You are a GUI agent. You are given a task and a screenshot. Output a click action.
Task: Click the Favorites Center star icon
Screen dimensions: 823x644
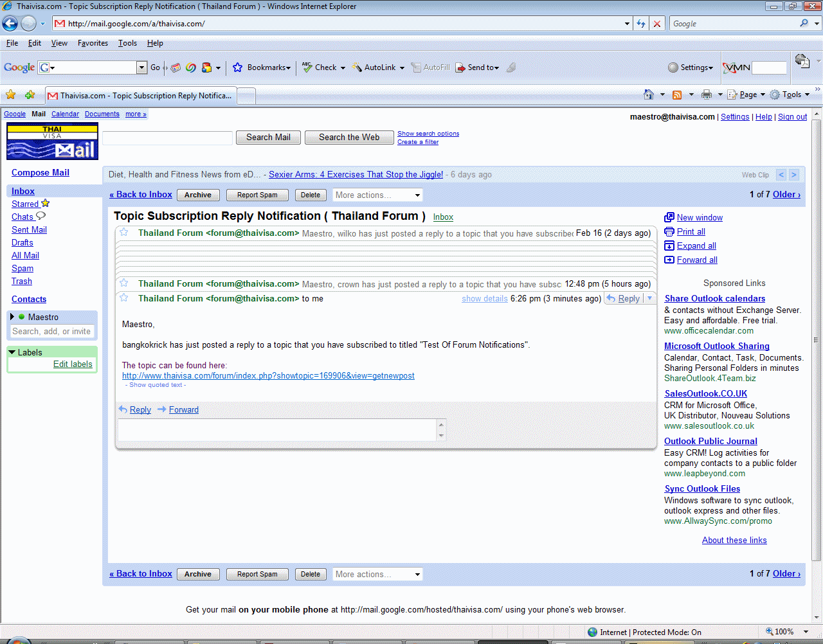tap(11, 95)
